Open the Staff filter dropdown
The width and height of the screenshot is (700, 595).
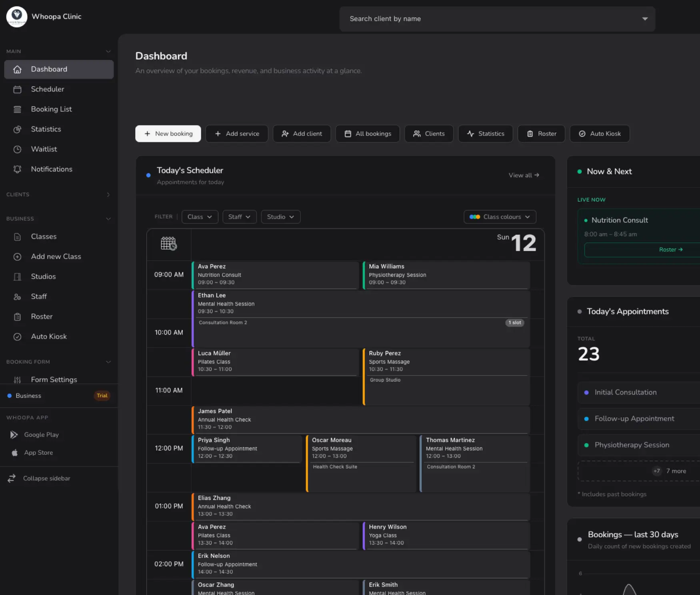click(x=239, y=217)
